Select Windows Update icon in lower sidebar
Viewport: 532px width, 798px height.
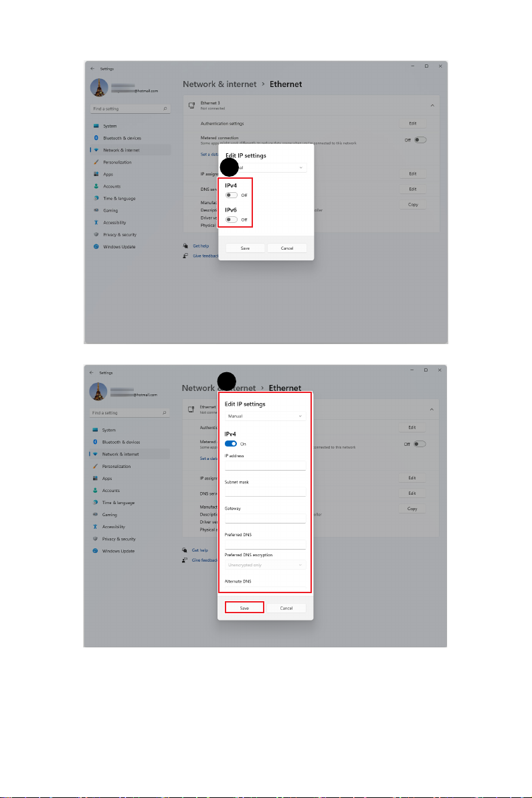tap(95, 551)
